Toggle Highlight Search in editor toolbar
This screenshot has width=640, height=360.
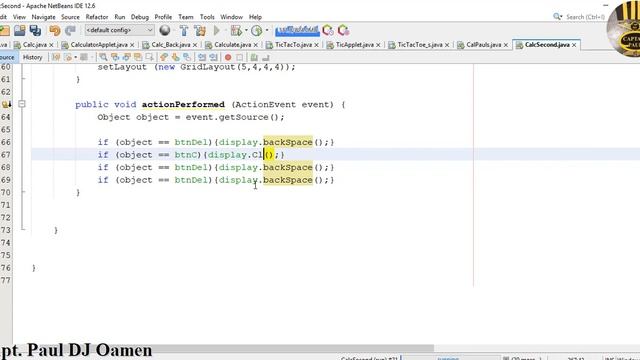point(138,57)
